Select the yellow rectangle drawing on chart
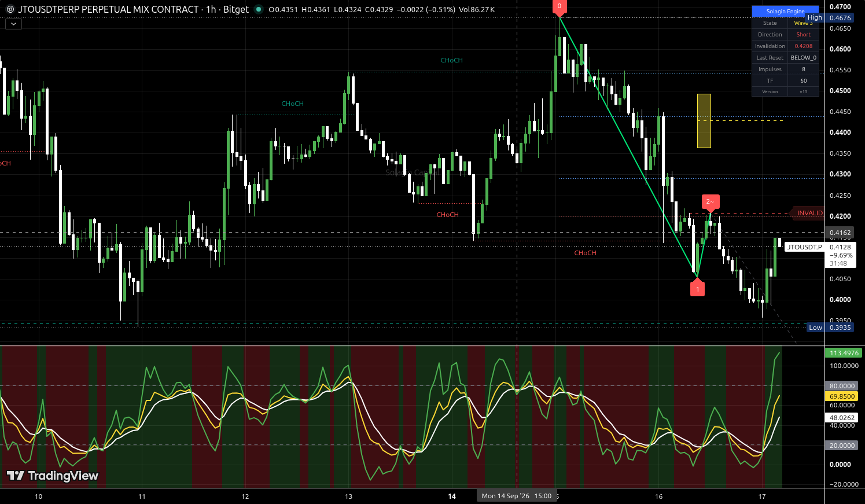The height and width of the screenshot is (504, 865). pos(704,121)
